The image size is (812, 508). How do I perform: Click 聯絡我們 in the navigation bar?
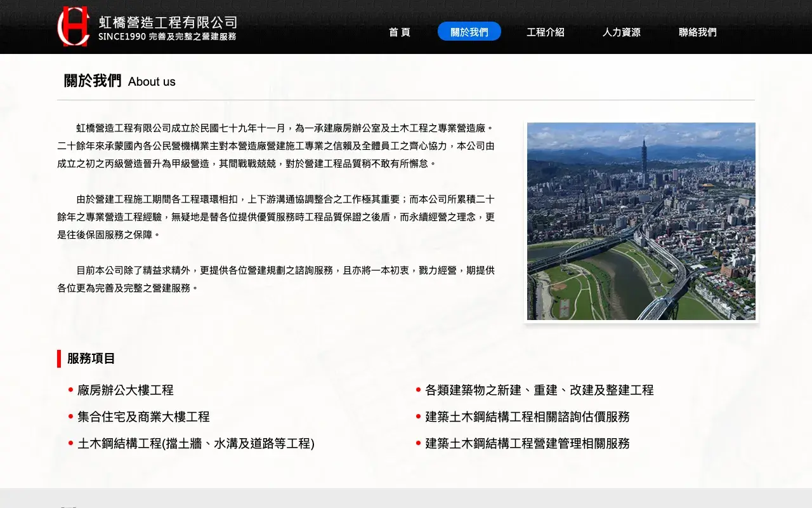[698, 32]
